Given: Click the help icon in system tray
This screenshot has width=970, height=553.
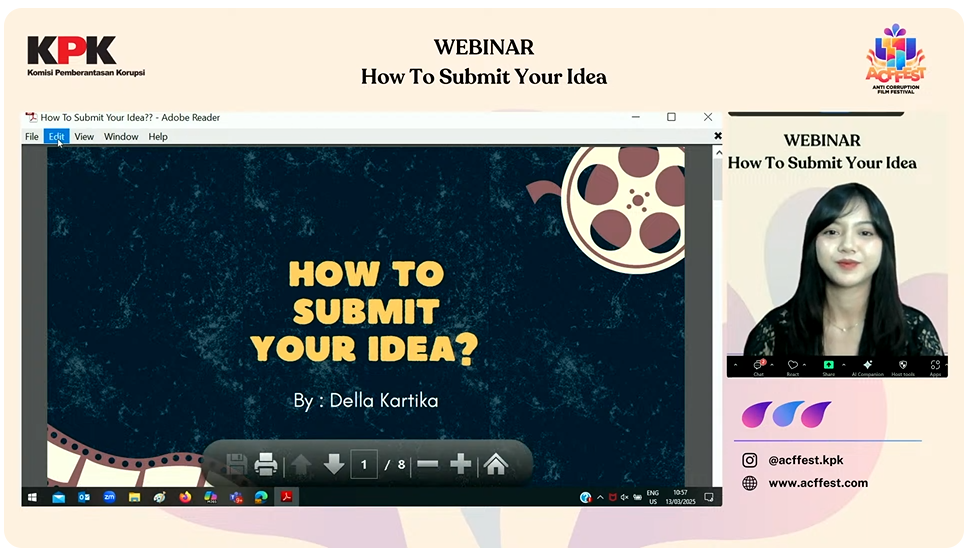Looking at the screenshot, I should pyautogui.click(x=585, y=497).
